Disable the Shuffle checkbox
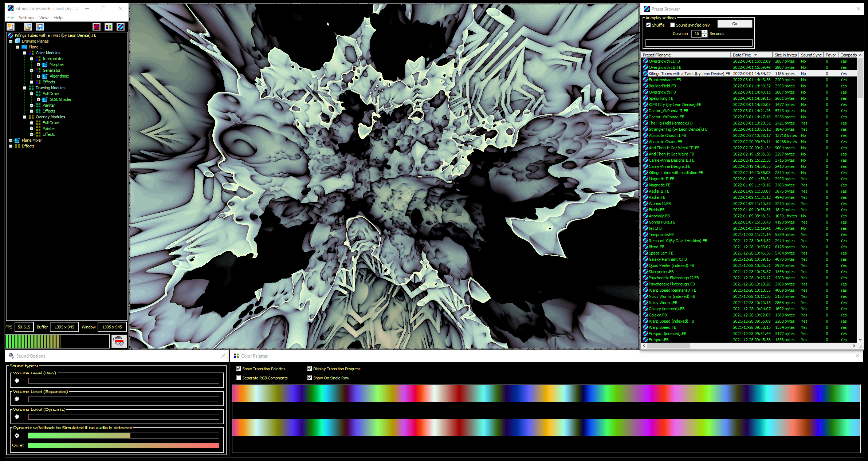Screen dimensions: 868x461 pyautogui.click(x=648, y=25)
